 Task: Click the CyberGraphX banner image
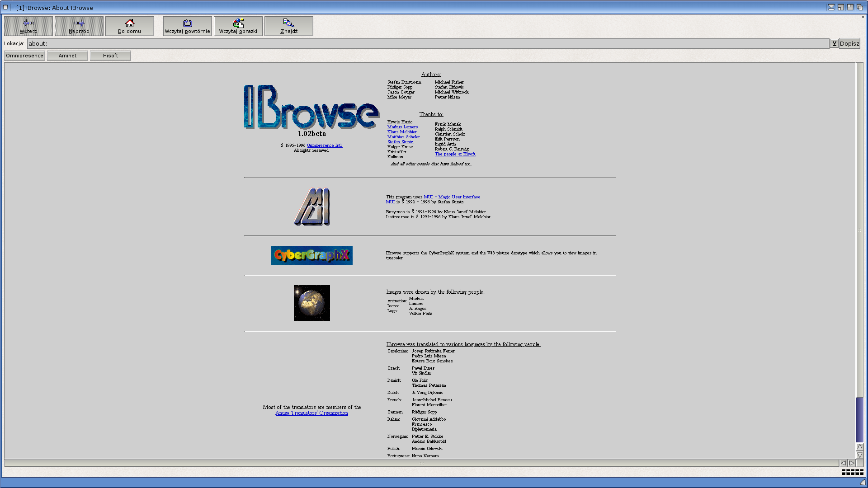[x=312, y=255]
